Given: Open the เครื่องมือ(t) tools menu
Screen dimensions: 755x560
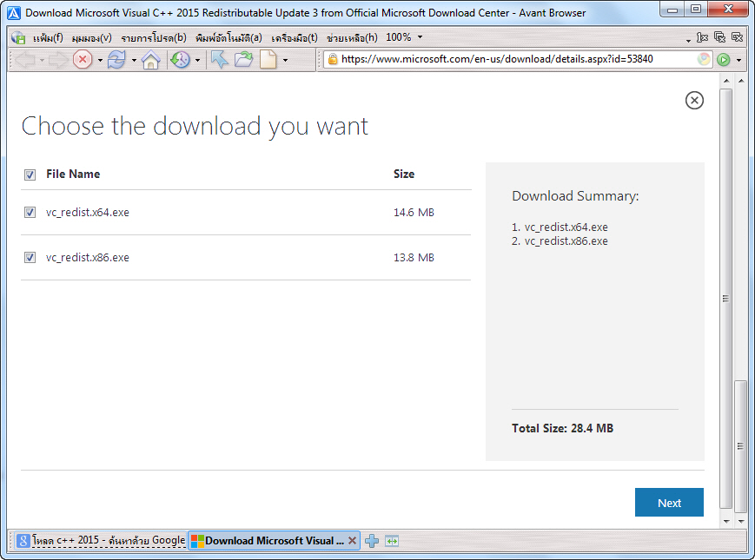Looking at the screenshot, I should click(295, 37).
